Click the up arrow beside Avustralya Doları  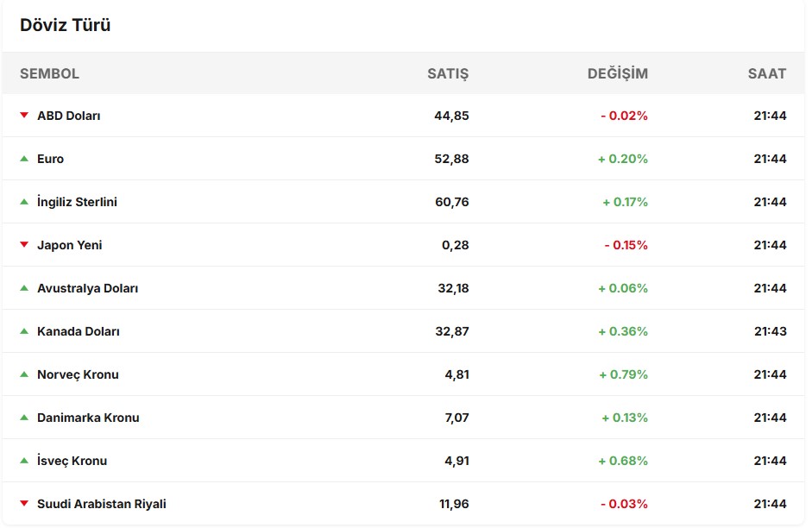click(x=24, y=287)
